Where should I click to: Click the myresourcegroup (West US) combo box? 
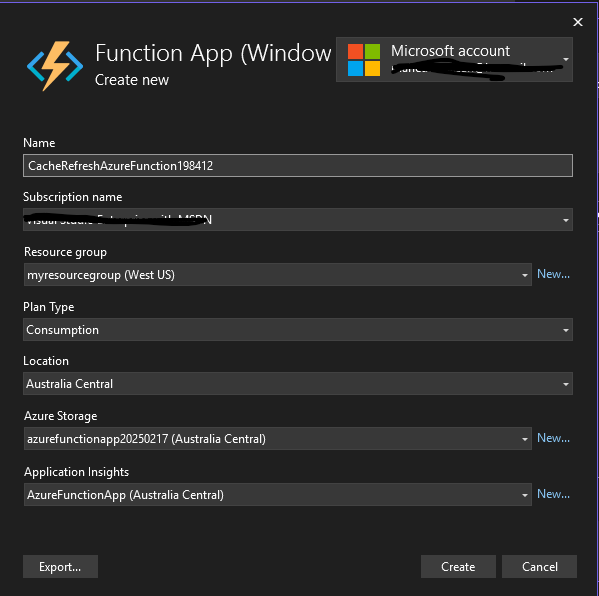coord(278,275)
